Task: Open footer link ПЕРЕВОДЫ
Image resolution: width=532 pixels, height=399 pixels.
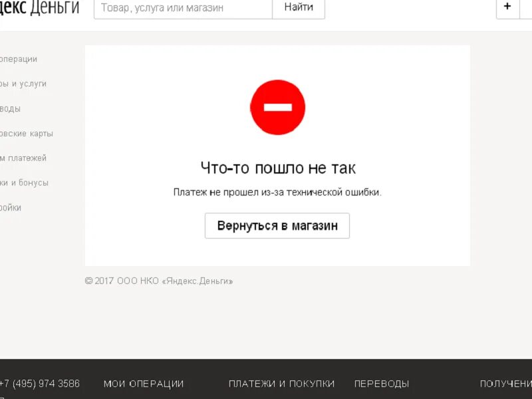Action: (382, 384)
